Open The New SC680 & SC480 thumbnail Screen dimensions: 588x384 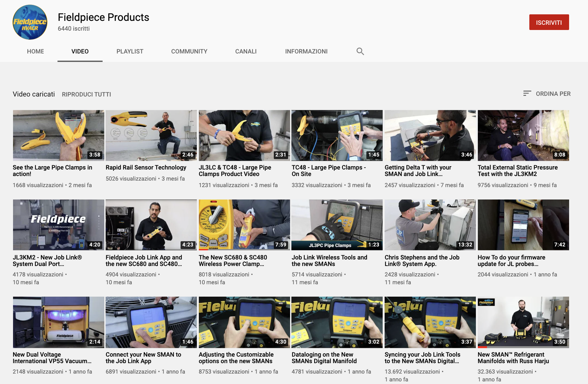tap(244, 225)
